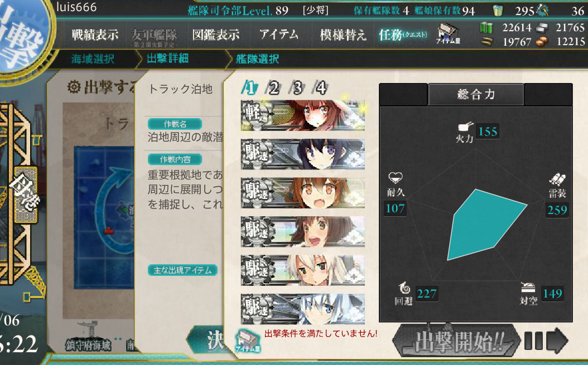This screenshot has height=365, width=588.
Task: Click the bucket repair item icon
Action: 498,10
